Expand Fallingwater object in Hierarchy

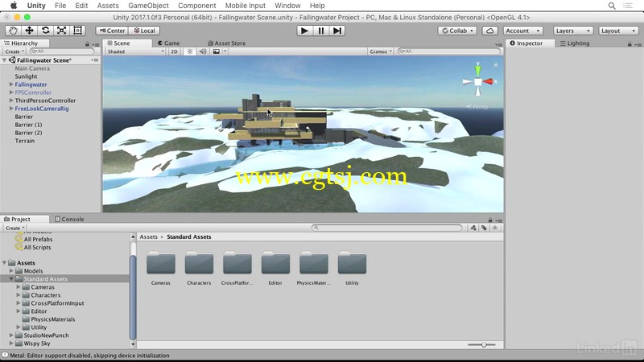click(x=11, y=84)
